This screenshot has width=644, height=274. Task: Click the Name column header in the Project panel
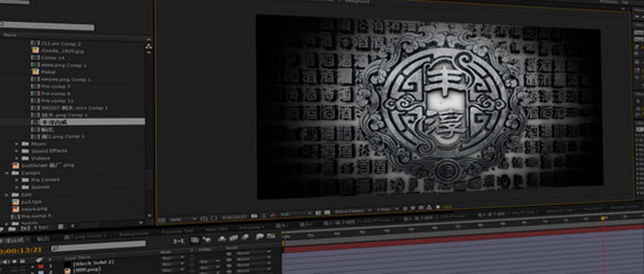10,35
